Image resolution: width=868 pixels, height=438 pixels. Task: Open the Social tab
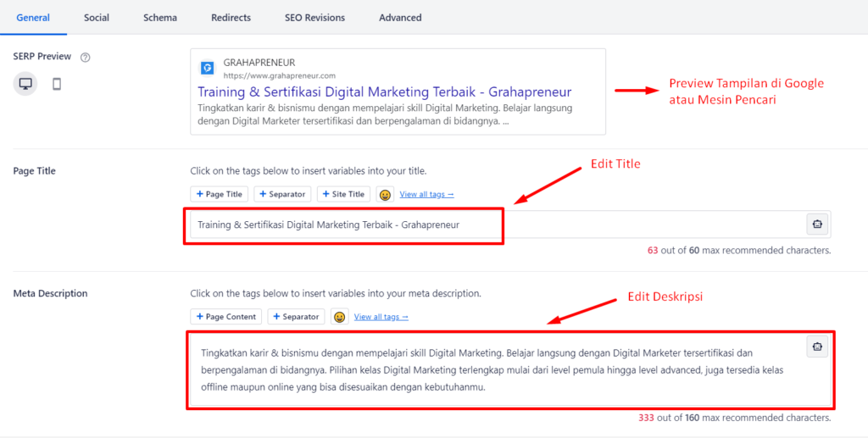pyautogui.click(x=97, y=18)
